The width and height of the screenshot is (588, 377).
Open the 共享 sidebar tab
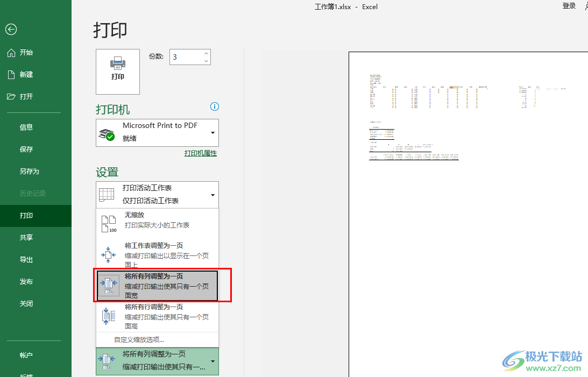point(36,237)
